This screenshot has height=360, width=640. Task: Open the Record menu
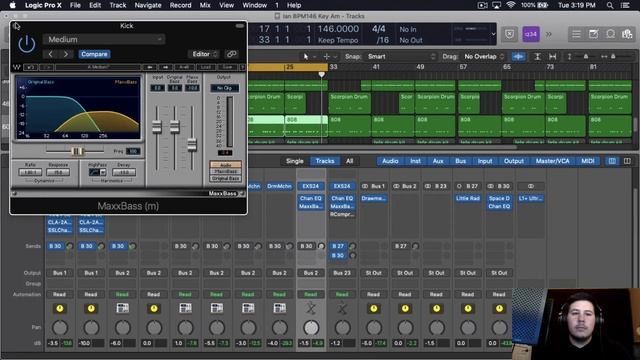coord(180,5)
